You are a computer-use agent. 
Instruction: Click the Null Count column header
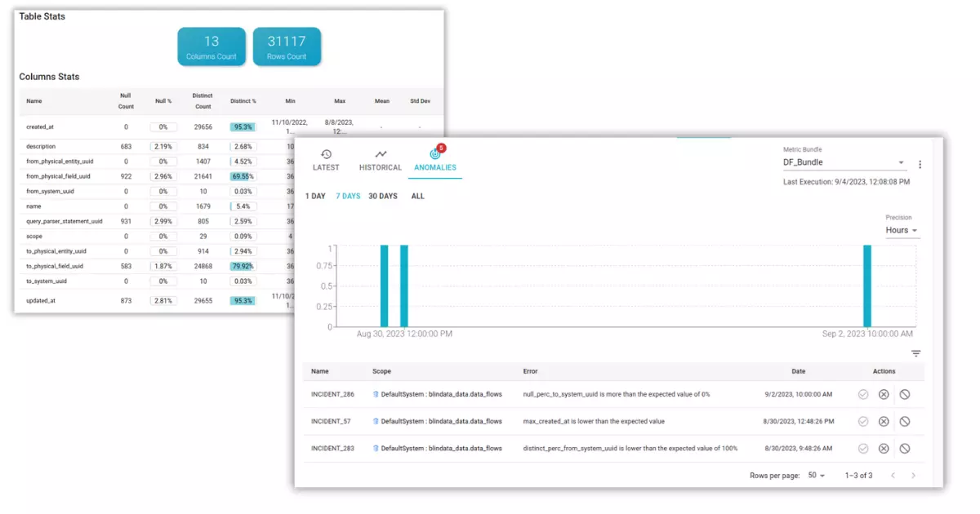126,101
